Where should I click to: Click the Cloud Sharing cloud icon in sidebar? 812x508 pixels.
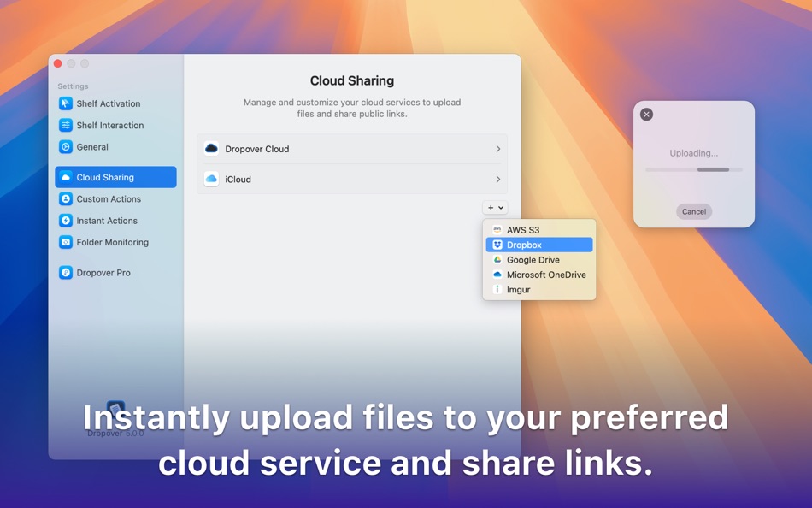point(65,177)
